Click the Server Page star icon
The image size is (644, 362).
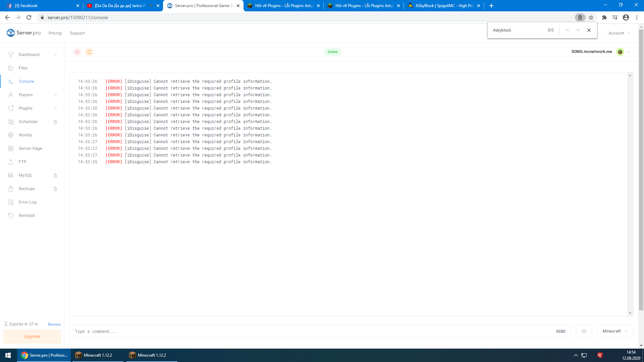click(11, 148)
